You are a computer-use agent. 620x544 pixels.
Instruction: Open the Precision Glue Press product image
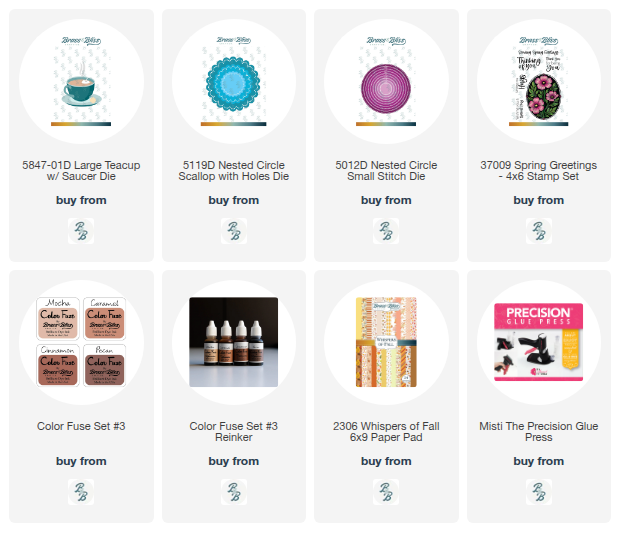tap(539, 342)
